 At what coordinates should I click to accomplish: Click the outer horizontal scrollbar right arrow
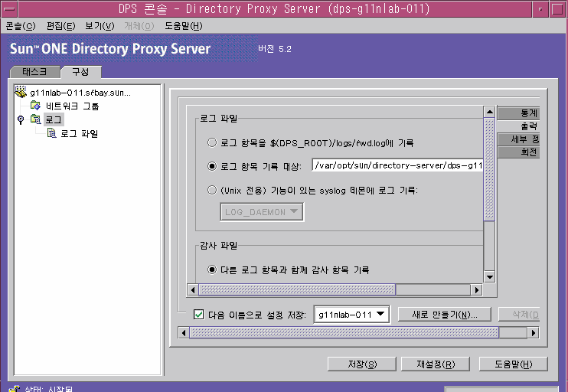[x=534, y=332]
